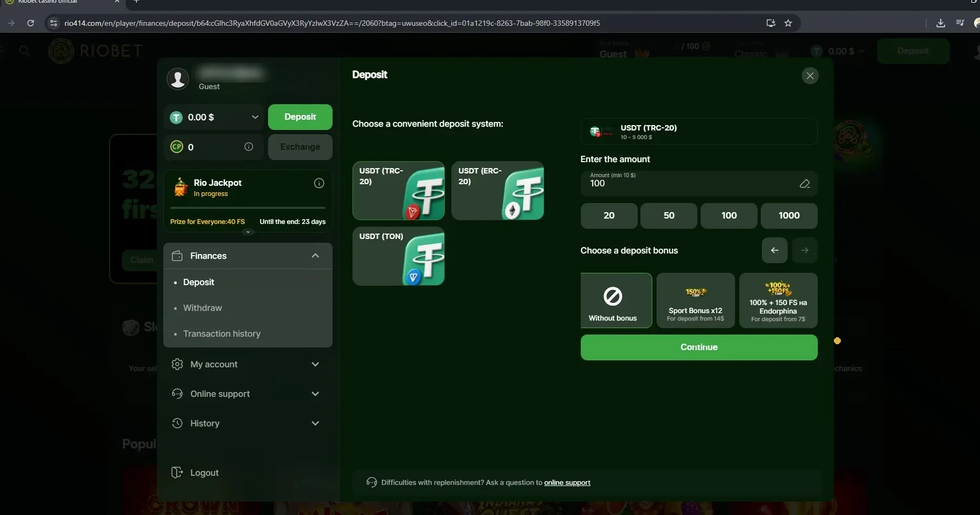Screen dimensions: 980x515
Task: Select the USDT (TRC-20) deposit system
Action: [398, 191]
